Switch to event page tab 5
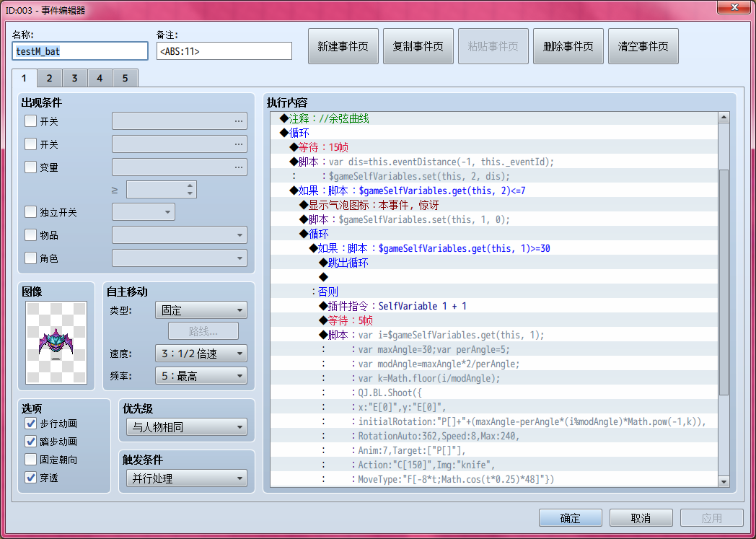 [x=125, y=78]
